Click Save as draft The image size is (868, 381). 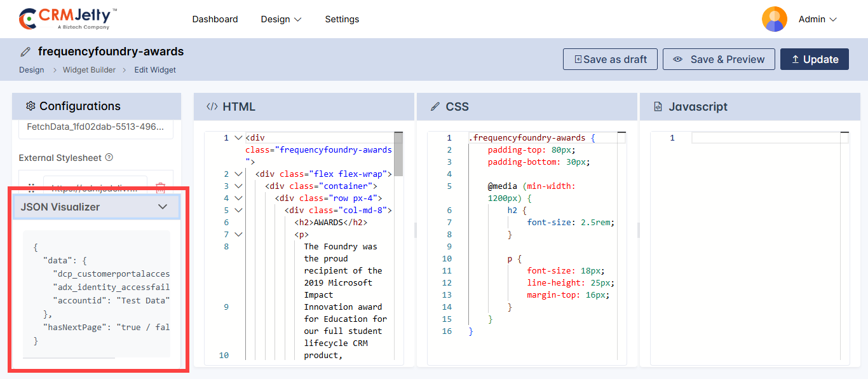610,59
